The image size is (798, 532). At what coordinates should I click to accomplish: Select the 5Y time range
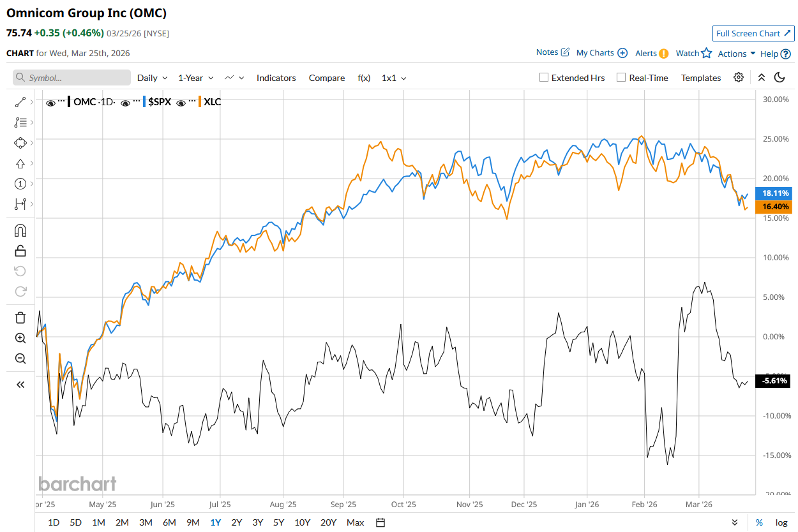[279, 522]
